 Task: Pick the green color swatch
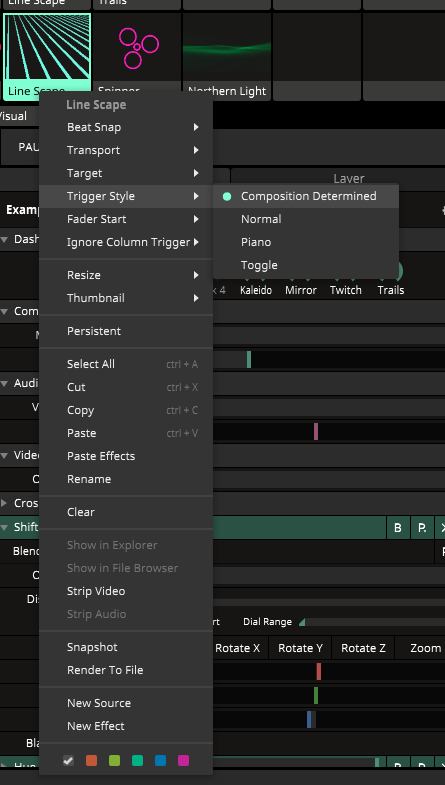pos(114,761)
